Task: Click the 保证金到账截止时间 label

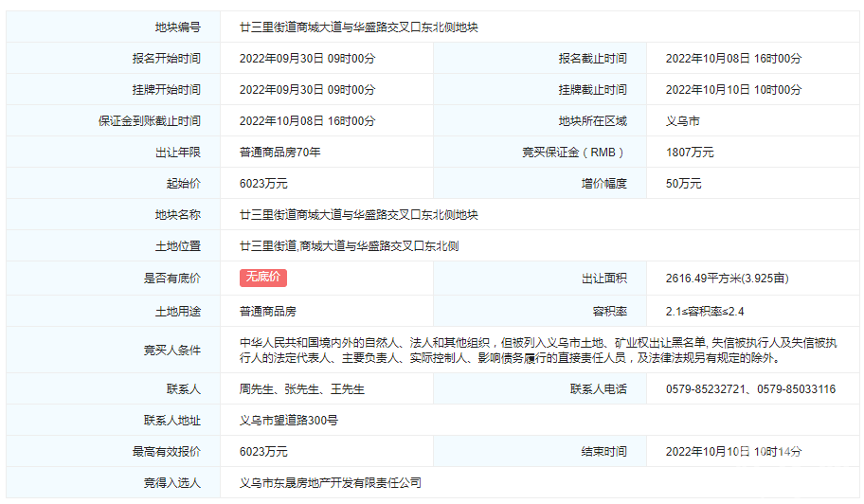Action: [x=149, y=121]
